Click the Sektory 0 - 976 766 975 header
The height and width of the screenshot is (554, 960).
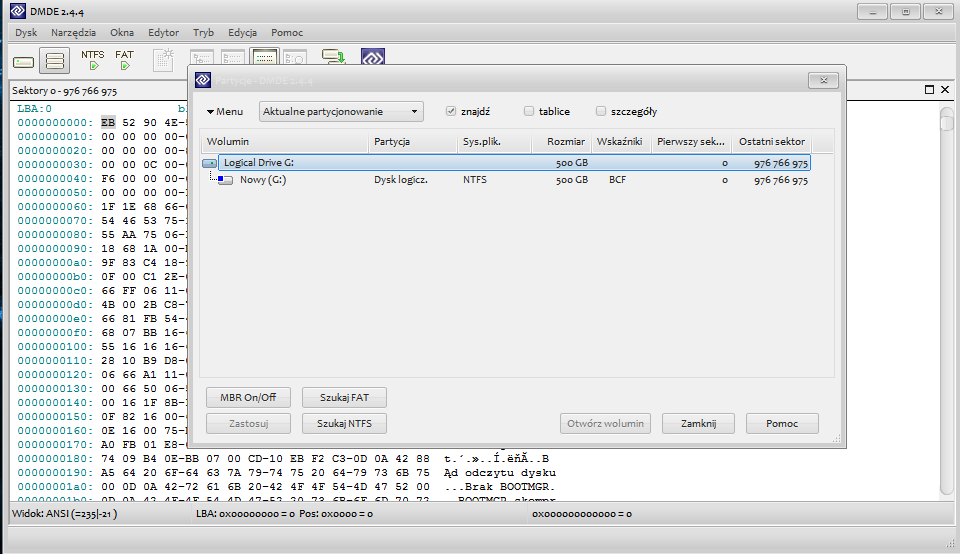click(x=64, y=91)
